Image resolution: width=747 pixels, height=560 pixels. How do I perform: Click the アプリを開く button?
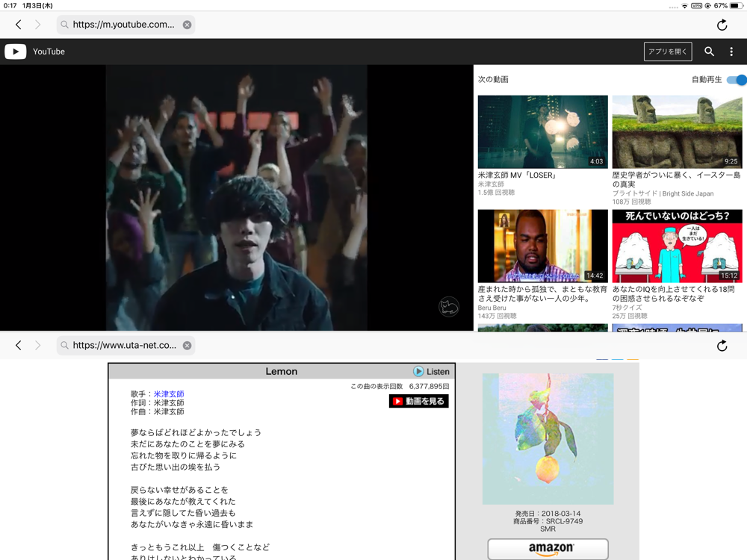667,52
